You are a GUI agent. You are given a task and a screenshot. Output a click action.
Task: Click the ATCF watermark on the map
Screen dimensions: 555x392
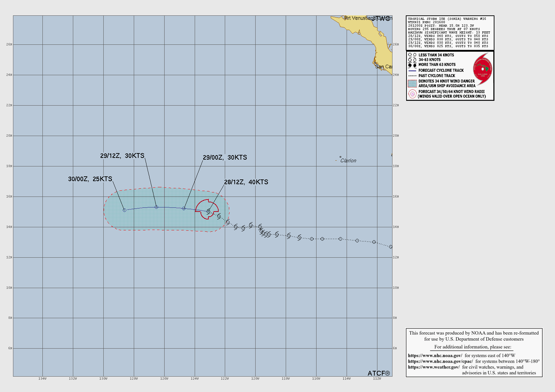coord(378,373)
